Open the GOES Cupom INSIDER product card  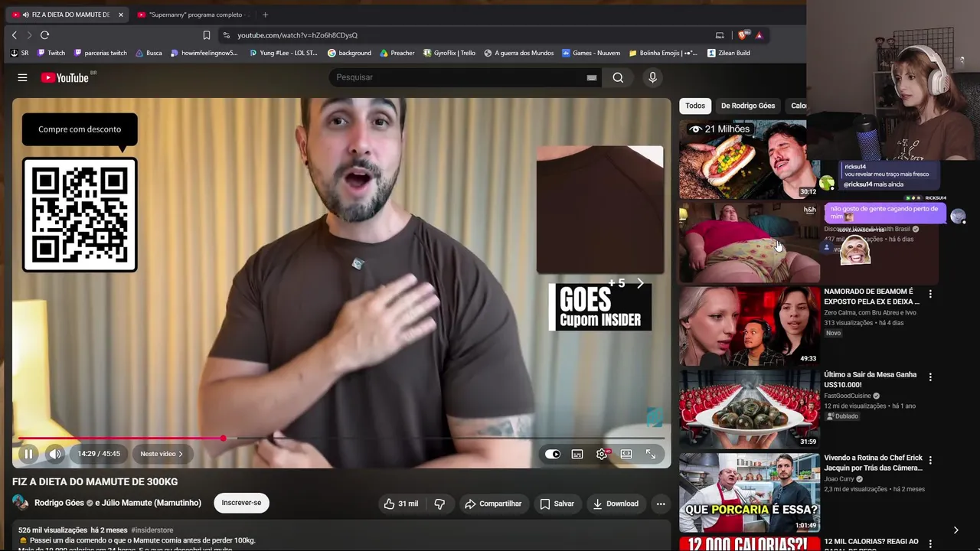tap(600, 308)
